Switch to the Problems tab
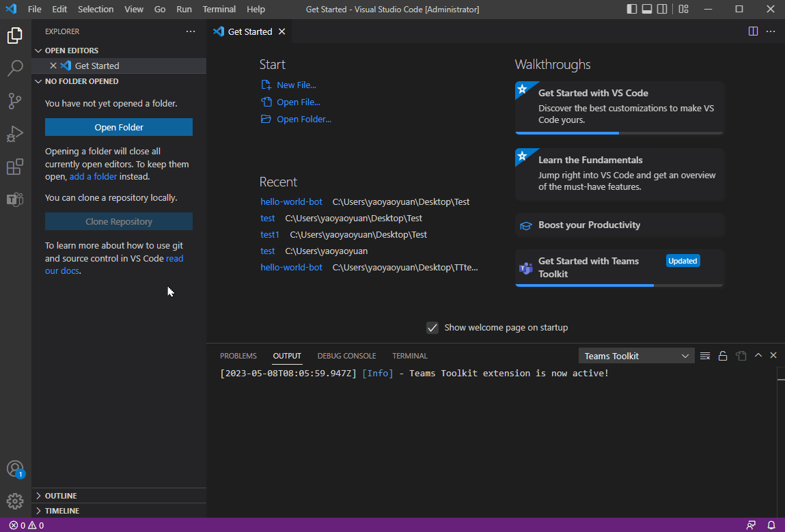The width and height of the screenshot is (785, 532). 238,356
